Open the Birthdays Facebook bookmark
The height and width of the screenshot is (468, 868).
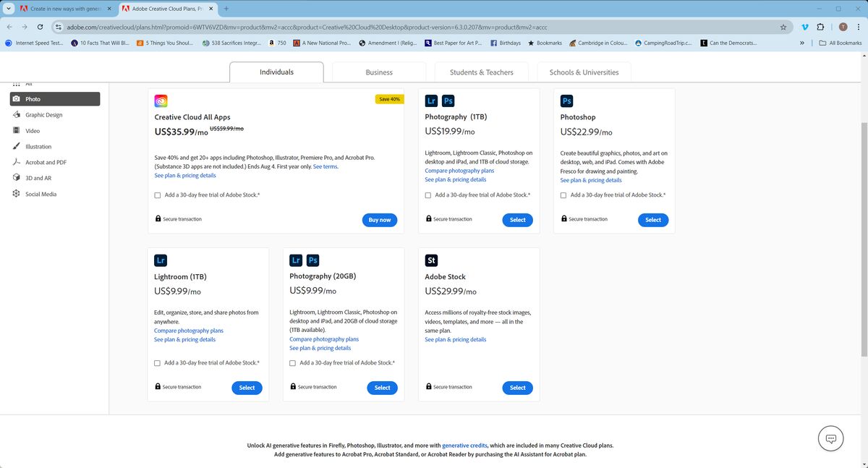pos(506,43)
